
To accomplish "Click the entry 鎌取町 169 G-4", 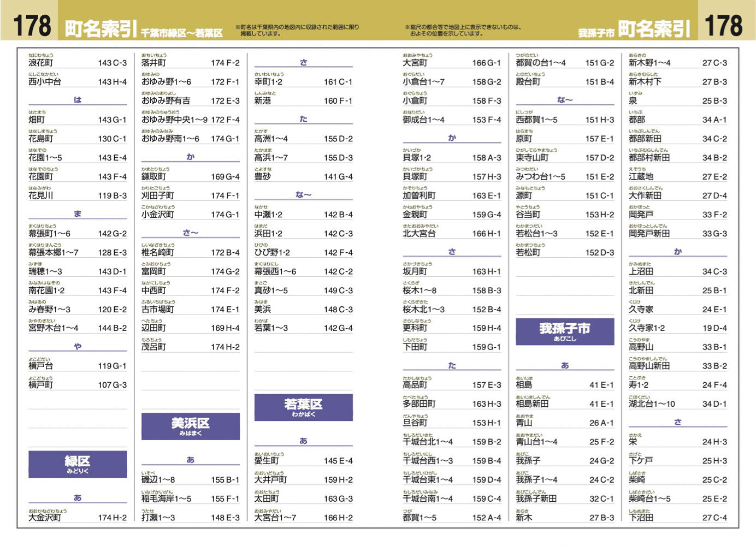I will click(x=190, y=176).
